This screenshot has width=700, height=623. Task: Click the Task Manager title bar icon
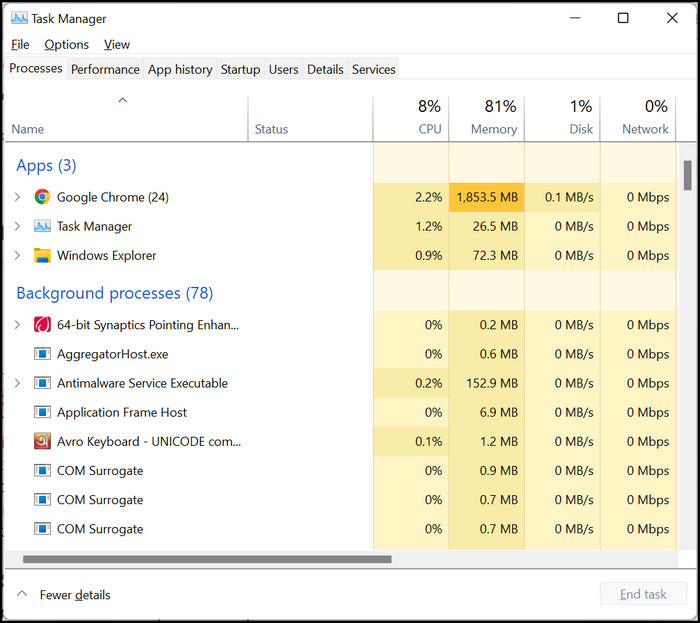(19, 18)
